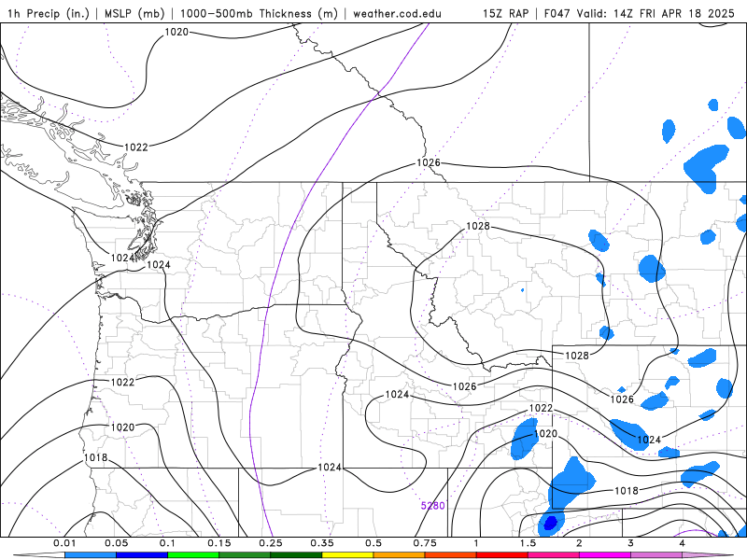Select the 4 value on the precip scale
This screenshot has width=747, height=560.
tap(683, 543)
